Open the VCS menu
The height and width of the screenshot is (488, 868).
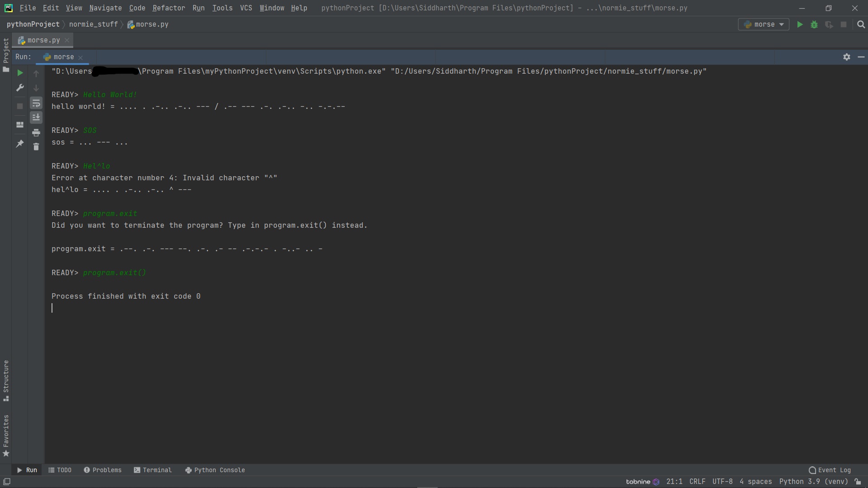[246, 8]
